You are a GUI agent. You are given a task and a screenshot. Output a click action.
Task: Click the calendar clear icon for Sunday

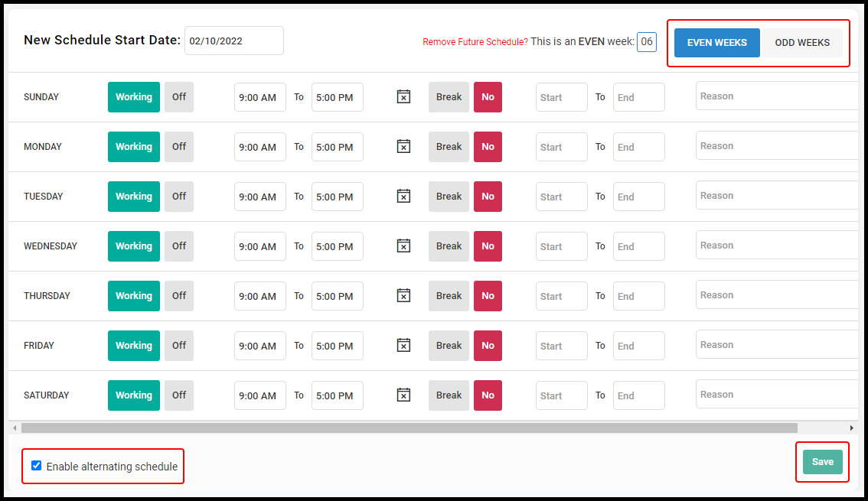pyautogui.click(x=403, y=97)
